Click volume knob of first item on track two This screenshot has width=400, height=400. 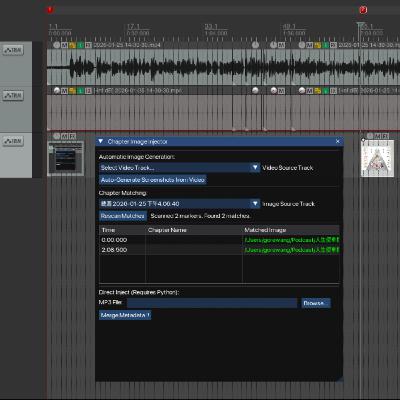57,90
